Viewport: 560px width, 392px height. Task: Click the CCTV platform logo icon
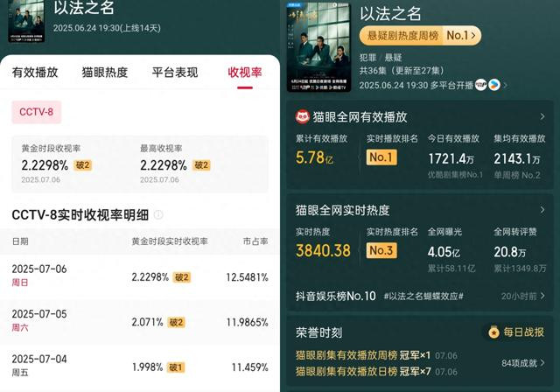(x=480, y=85)
